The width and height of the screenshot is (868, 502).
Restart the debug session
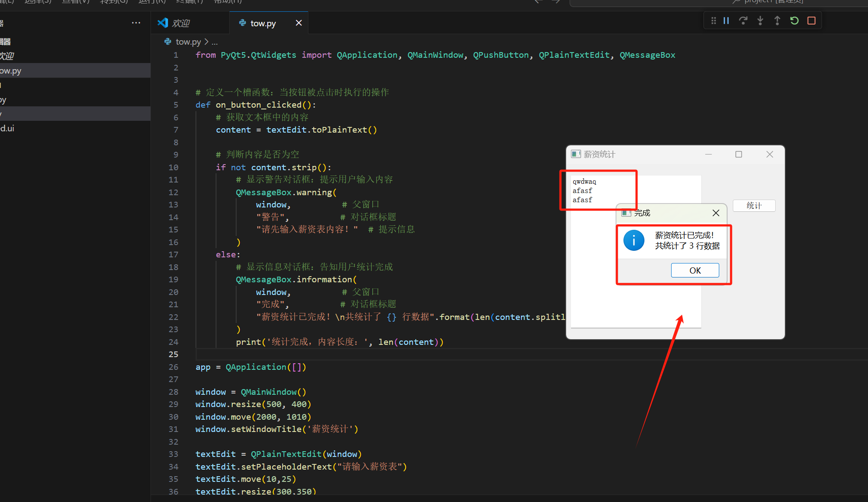[794, 21]
